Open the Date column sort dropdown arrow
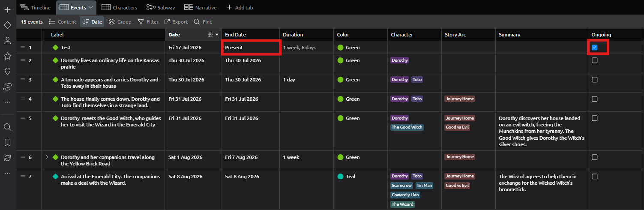 (x=217, y=35)
